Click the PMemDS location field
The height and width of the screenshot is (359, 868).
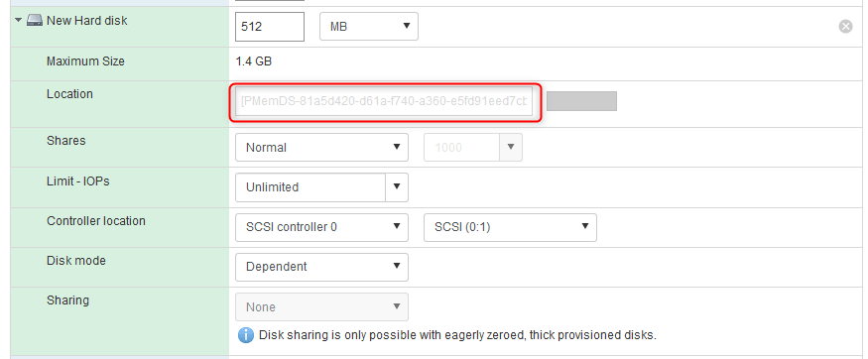click(384, 102)
